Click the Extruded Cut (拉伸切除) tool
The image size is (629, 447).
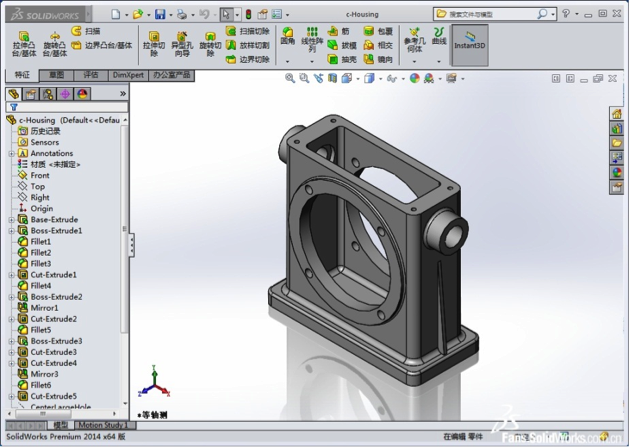[153, 42]
